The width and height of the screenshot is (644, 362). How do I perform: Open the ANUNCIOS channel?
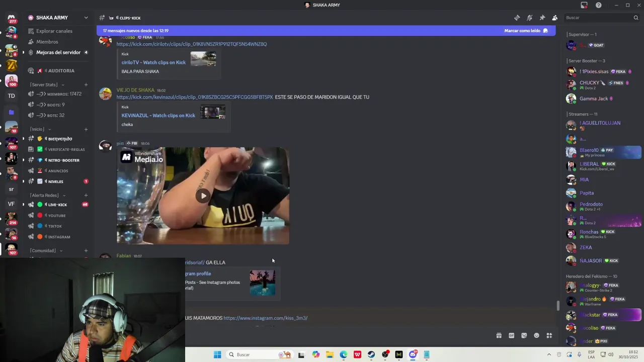click(x=58, y=171)
